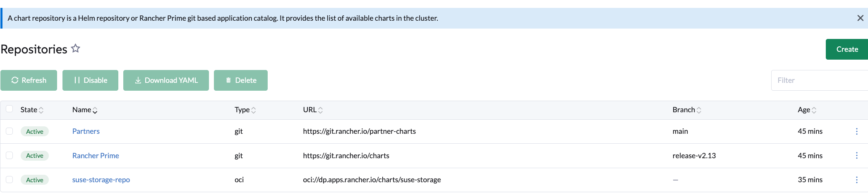
Task: Open the Rancher Prime repository link
Action: (96, 156)
